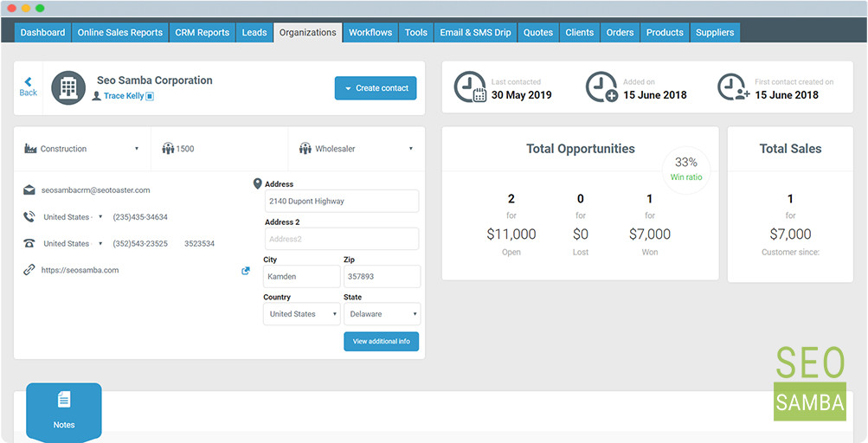The image size is (868, 443).
Task: Click the organization building avatar icon
Action: (68, 87)
